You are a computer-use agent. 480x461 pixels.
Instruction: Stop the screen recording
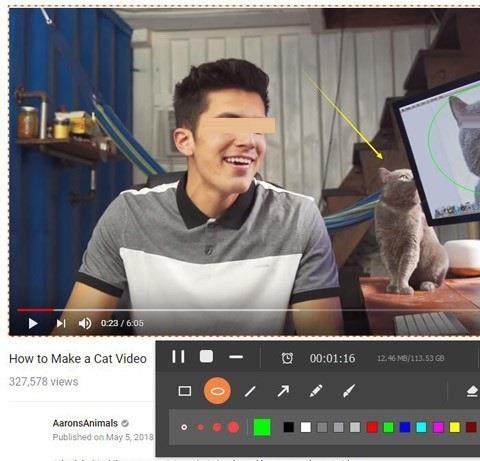click(x=206, y=356)
